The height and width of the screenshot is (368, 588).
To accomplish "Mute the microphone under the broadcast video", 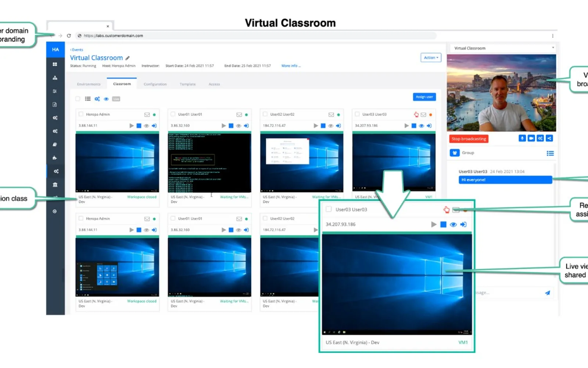I will [522, 138].
